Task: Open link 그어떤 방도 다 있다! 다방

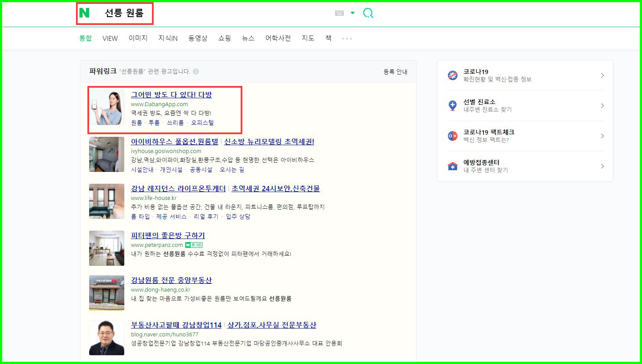Action: [171, 95]
